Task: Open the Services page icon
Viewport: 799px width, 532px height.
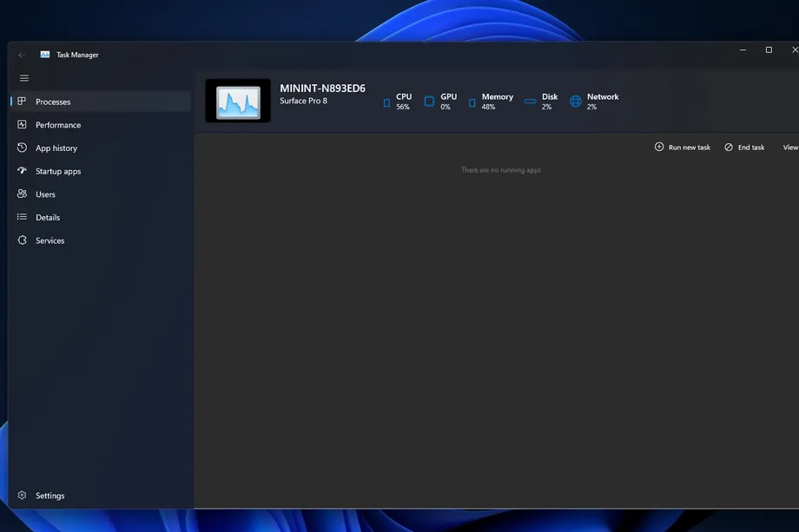Action: (22, 240)
